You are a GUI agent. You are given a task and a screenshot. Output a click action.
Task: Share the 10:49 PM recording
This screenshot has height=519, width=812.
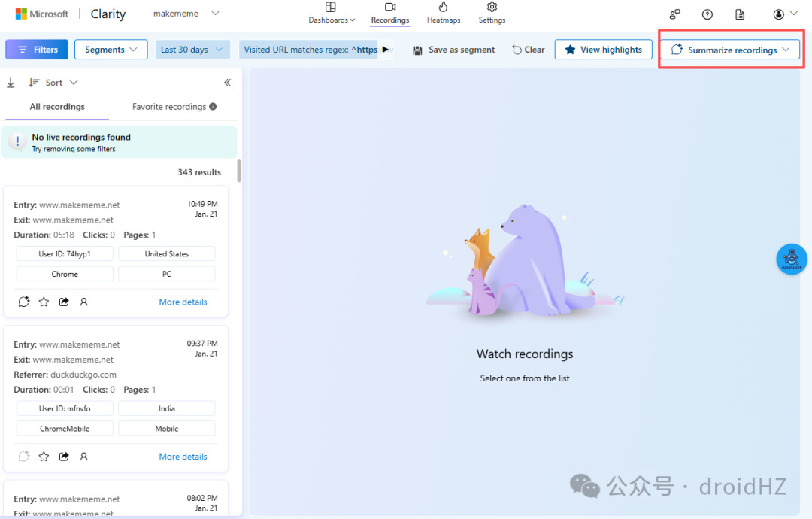(64, 302)
